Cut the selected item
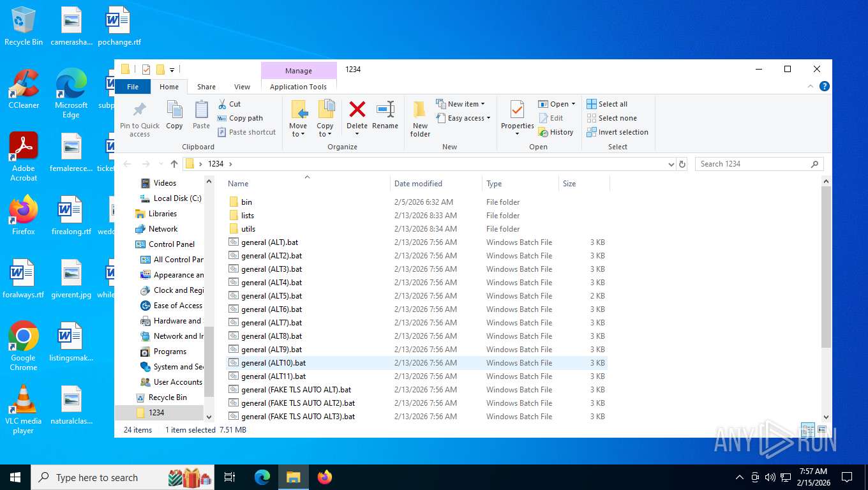Image resolution: width=868 pixels, height=490 pixels. click(x=229, y=104)
